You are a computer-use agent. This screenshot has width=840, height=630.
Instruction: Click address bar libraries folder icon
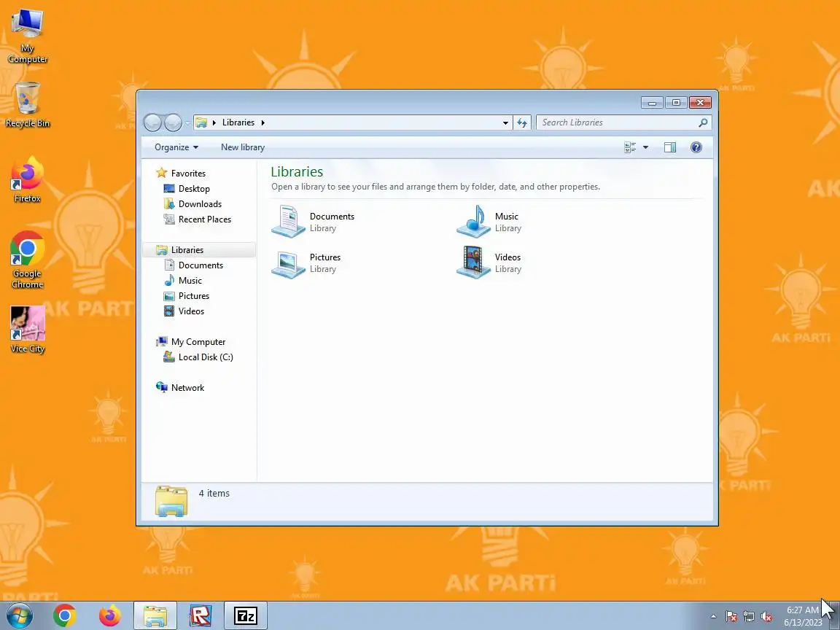point(201,122)
